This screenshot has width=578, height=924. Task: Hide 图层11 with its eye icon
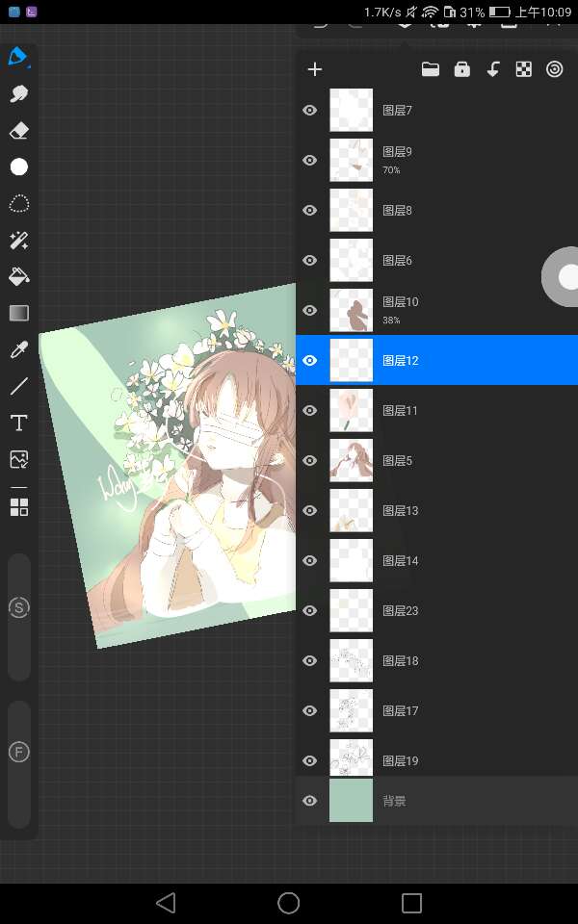[x=309, y=411]
